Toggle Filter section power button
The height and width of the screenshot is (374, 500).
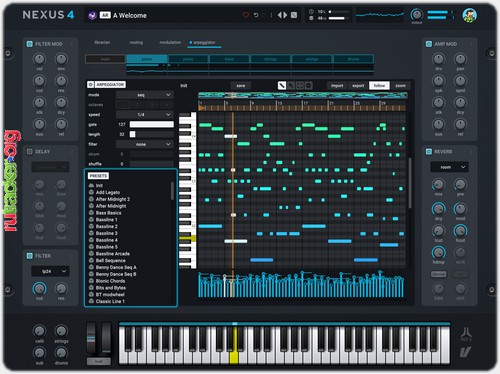(29, 256)
